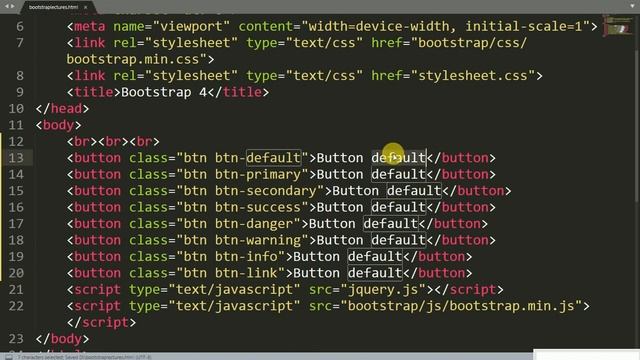The height and width of the screenshot is (360, 640).
Task: Open the tab list dropdown arrow
Action: [x=633, y=5]
